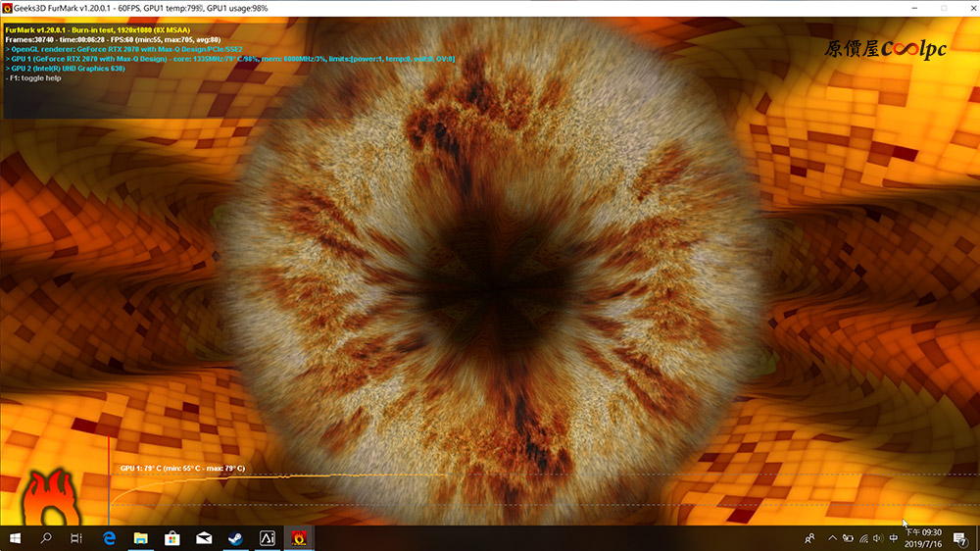
Task: Minimize the FurMark window
Action: [x=914, y=8]
